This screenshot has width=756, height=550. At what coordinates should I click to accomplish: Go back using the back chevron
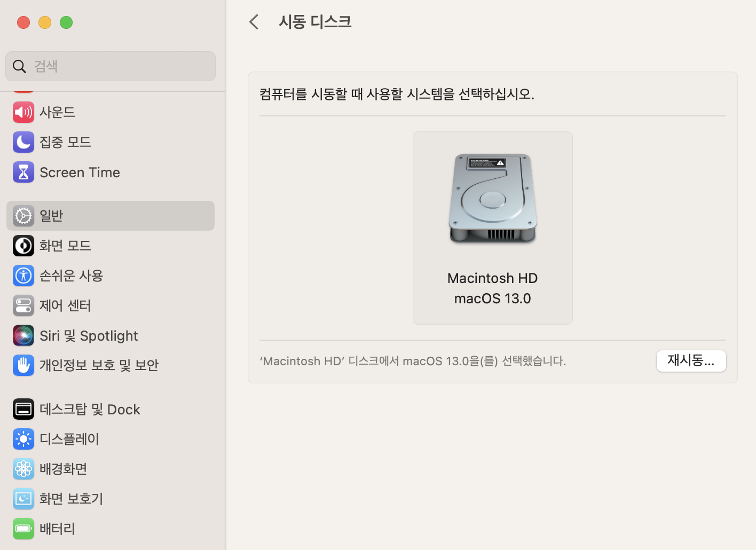tap(254, 22)
